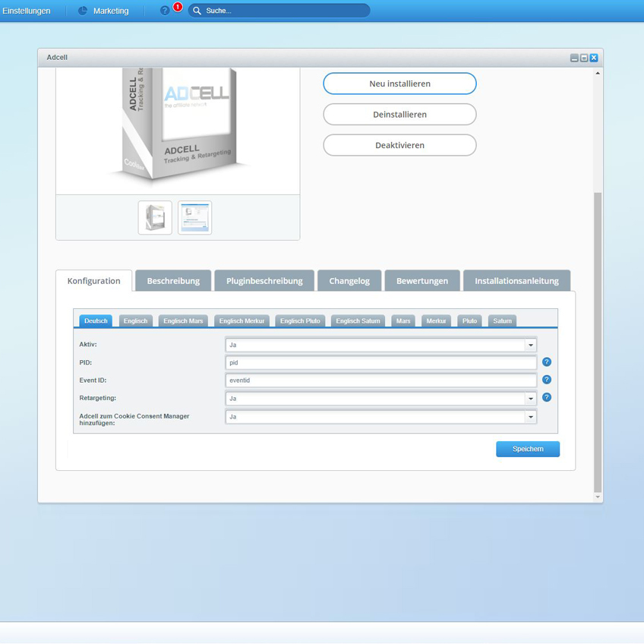Select the Englisch Merkur shop tab
The height and width of the screenshot is (644, 644).
coord(242,320)
